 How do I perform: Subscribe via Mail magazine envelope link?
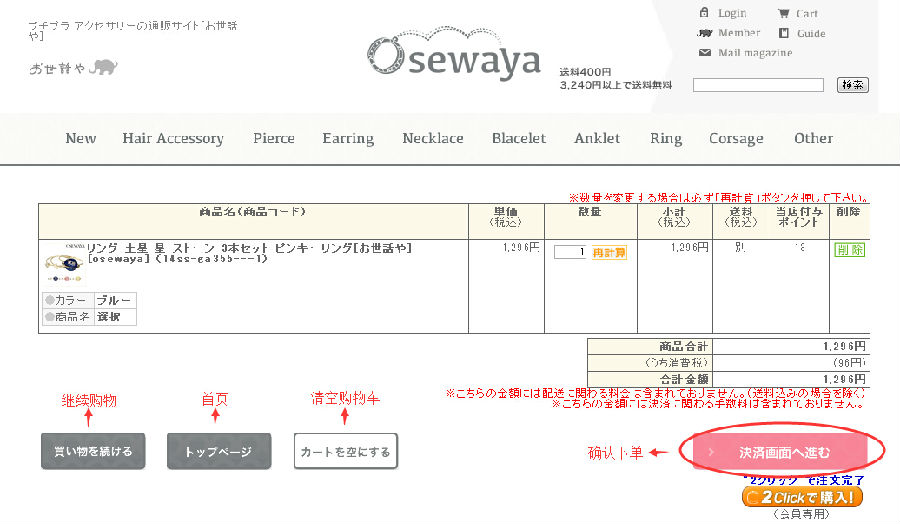[744, 53]
